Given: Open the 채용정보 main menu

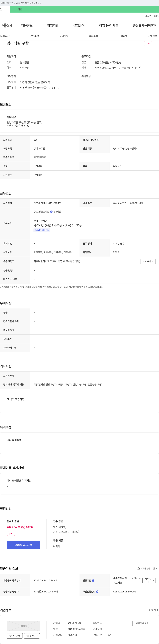Looking at the screenshot, I should click(27, 25).
